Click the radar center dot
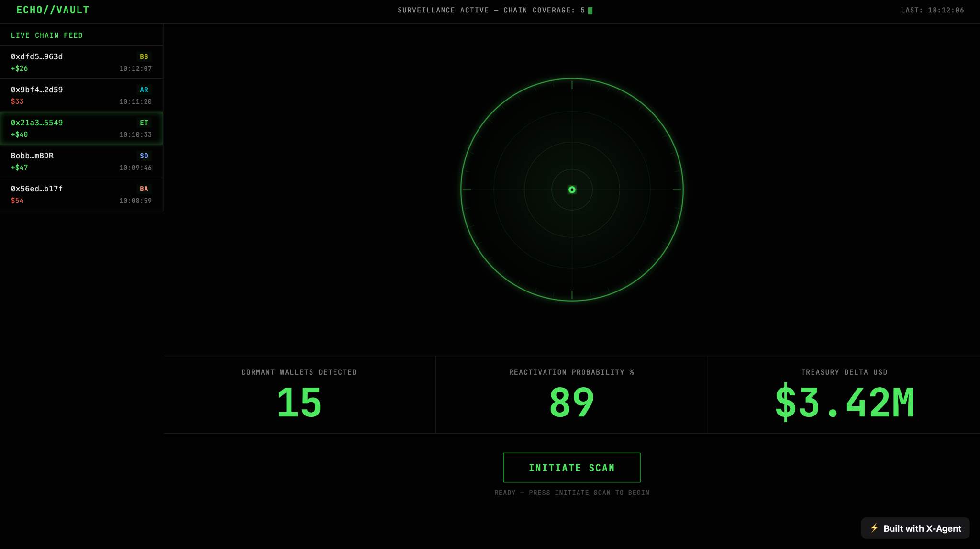Screen dimensions: 980x549 click(572, 190)
